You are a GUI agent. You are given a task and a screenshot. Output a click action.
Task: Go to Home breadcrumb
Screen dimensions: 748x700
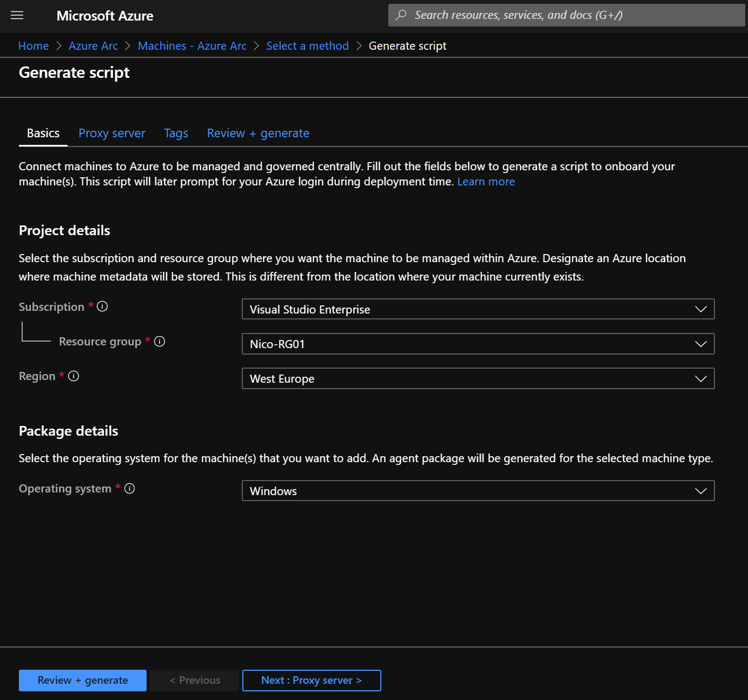[x=34, y=46]
